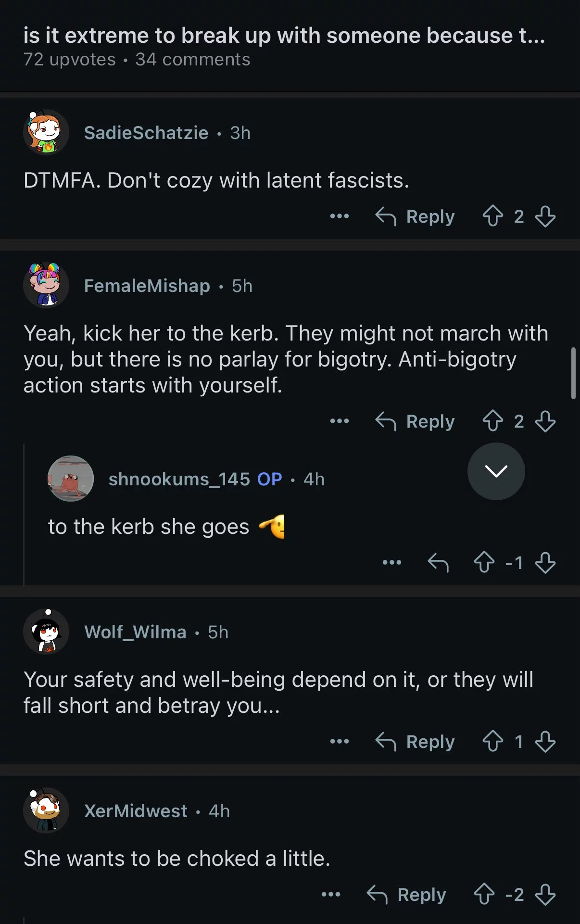This screenshot has height=924, width=580.
Task: Upvote SadieSchatzie's comment
Action: (492, 216)
